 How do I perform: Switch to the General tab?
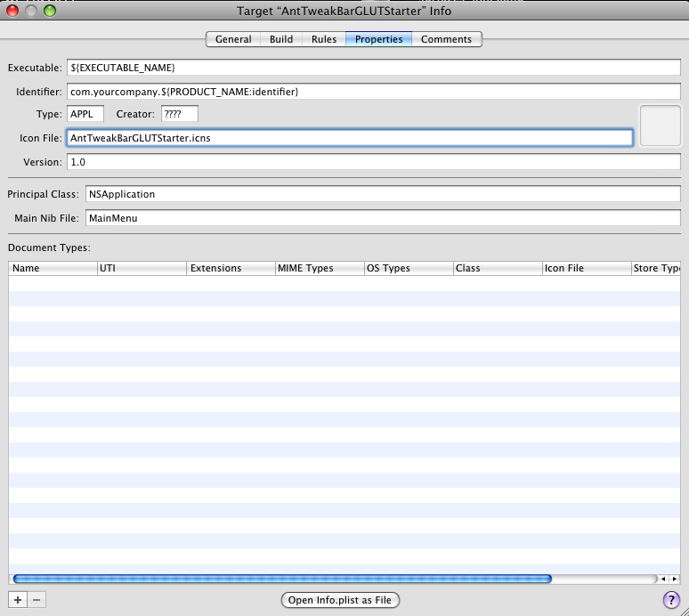pyautogui.click(x=233, y=39)
